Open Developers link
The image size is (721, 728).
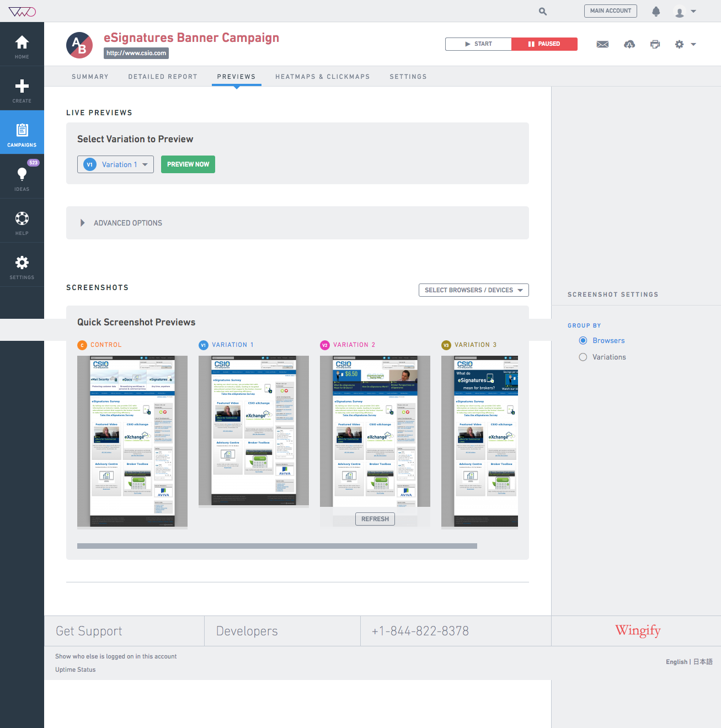(x=247, y=631)
